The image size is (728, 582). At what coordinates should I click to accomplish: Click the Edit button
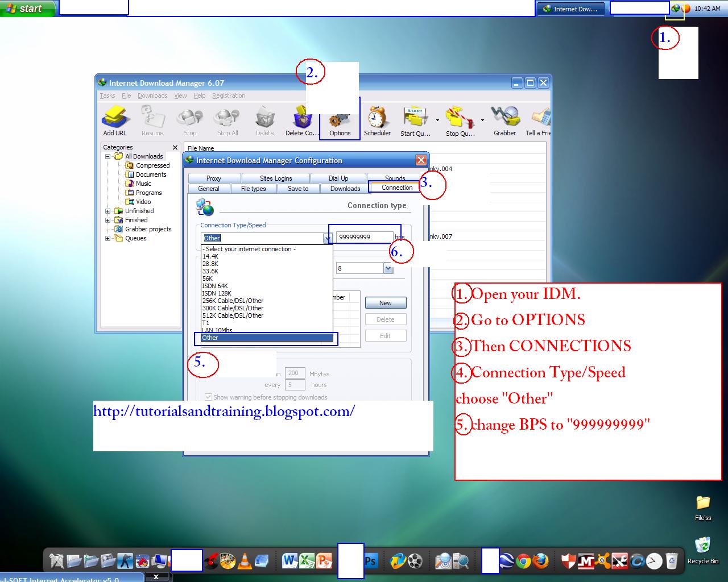coord(386,336)
